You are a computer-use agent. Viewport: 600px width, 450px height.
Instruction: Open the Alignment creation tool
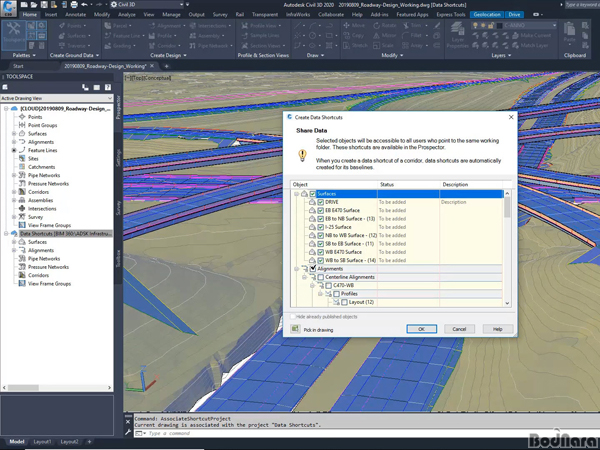167,25
